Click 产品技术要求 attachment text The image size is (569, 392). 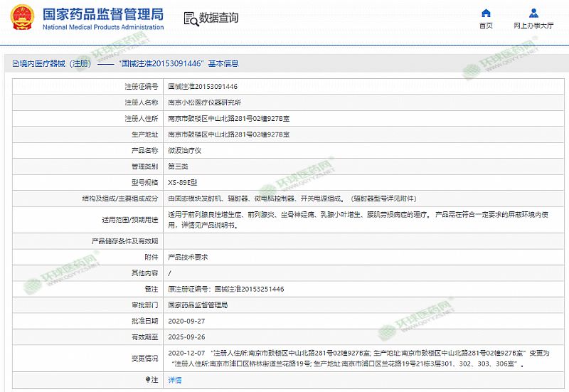click(188, 257)
